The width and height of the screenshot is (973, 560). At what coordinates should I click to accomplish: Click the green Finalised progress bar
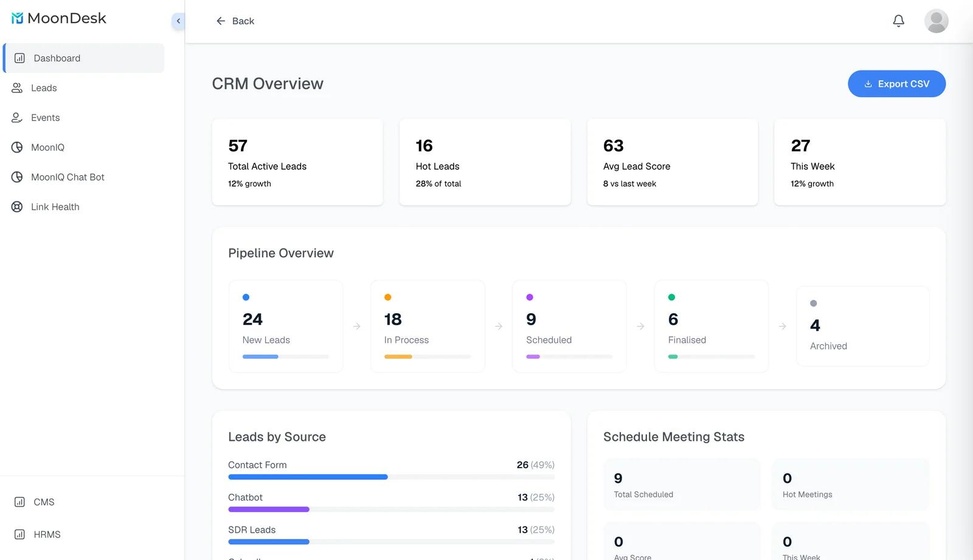673,357
